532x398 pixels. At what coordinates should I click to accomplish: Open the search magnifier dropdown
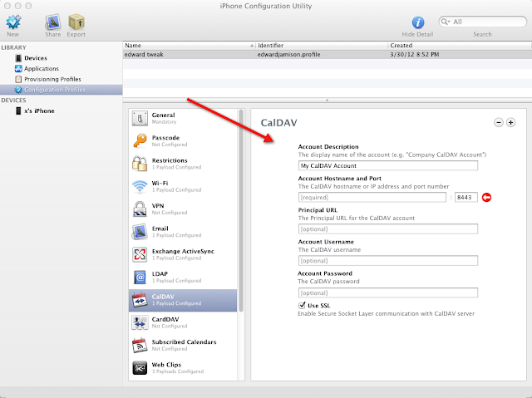click(445, 22)
